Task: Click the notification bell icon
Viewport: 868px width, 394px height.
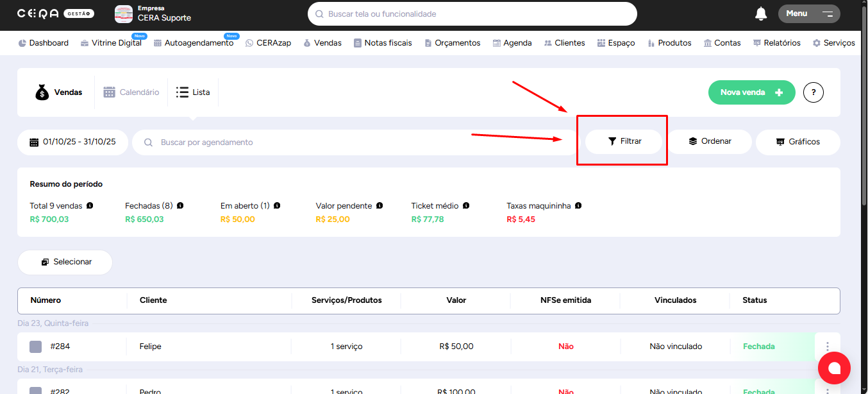Action: [x=761, y=13]
